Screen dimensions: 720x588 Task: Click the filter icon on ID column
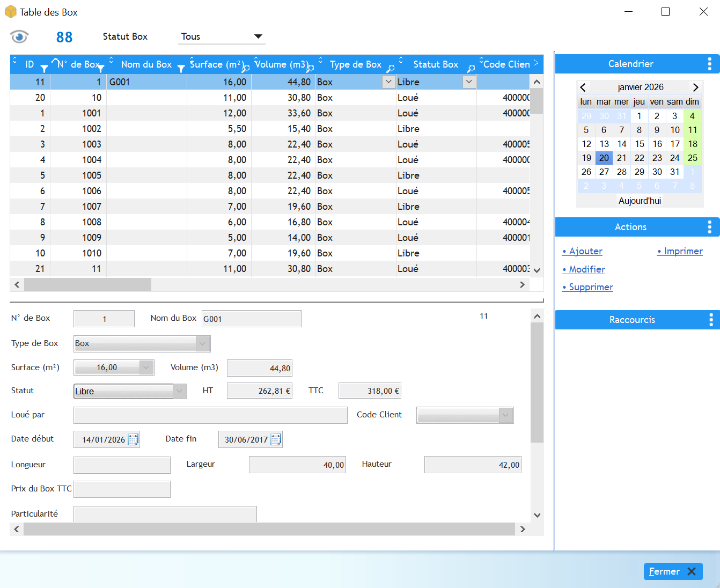tap(44, 68)
